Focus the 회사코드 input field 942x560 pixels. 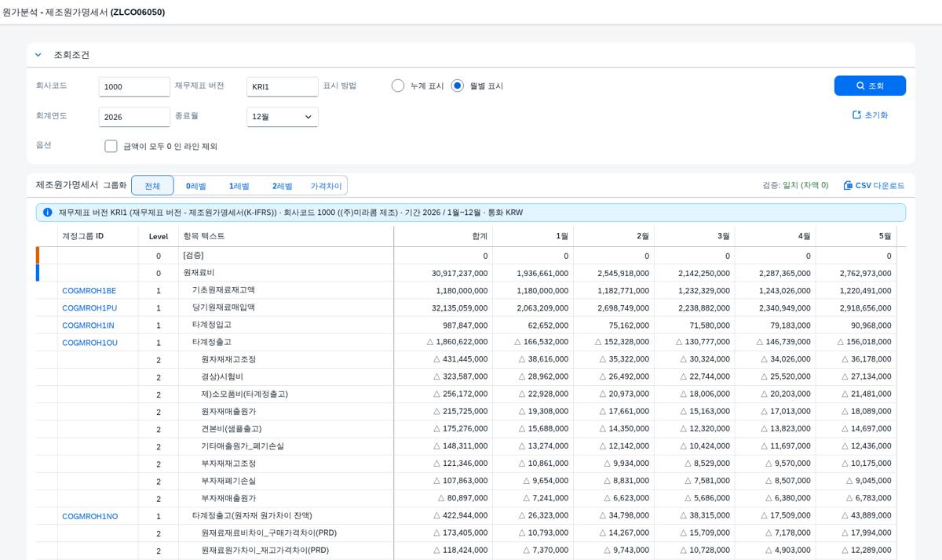pyautogui.click(x=134, y=86)
